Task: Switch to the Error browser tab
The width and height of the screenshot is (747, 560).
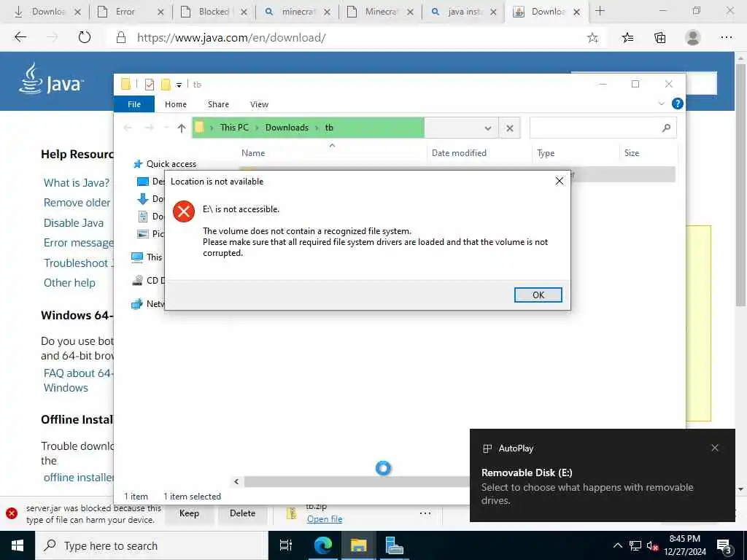Action: click(x=130, y=12)
